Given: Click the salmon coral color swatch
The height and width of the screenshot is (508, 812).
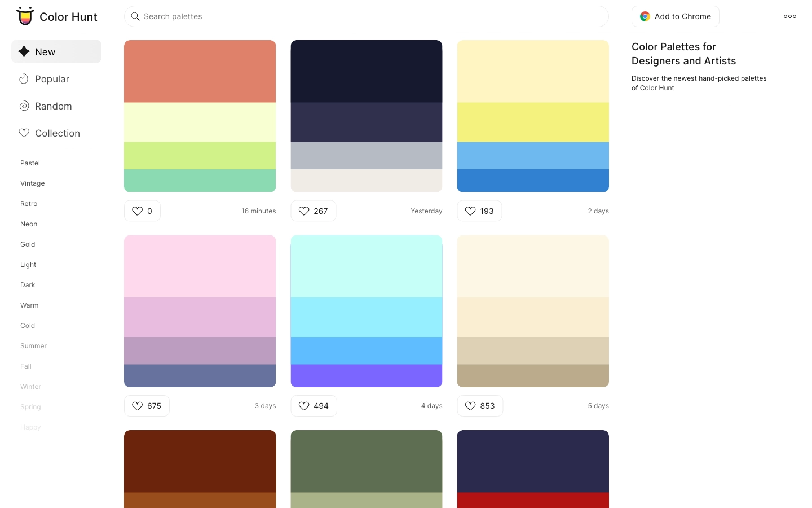Looking at the screenshot, I should pos(200,71).
